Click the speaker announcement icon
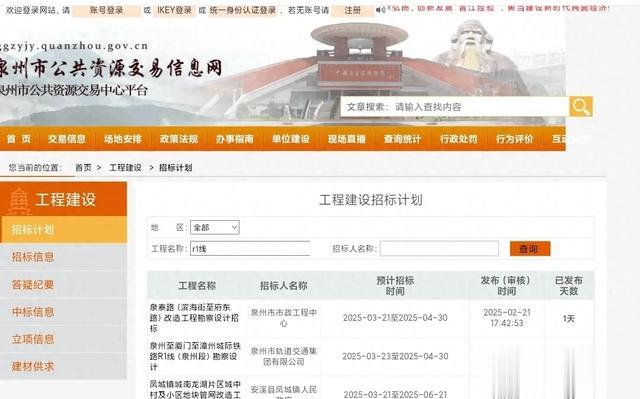The width and height of the screenshot is (640, 399). point(380,10)
